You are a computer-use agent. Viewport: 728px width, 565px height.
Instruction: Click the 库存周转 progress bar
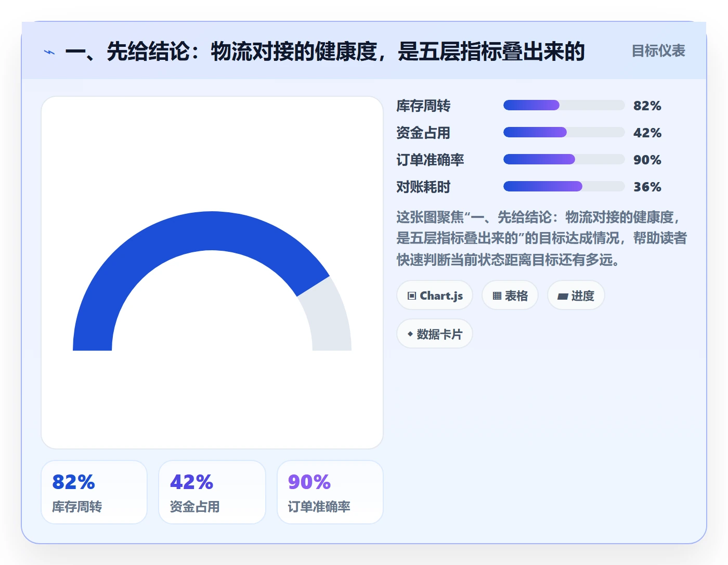click(564, 105)
